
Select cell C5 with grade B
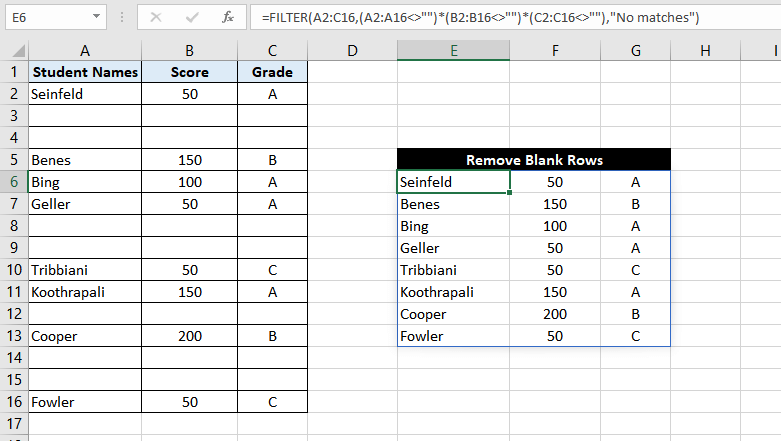[272, 160]
